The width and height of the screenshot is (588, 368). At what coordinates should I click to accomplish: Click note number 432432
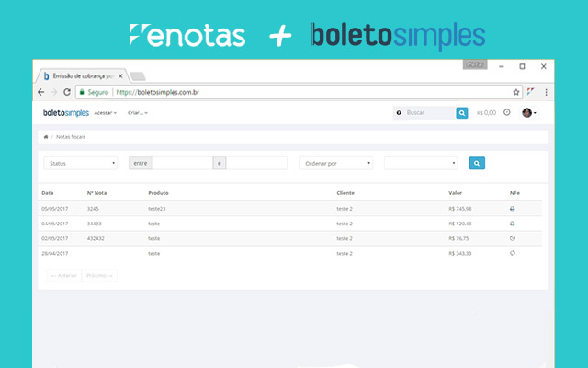[x=96, y=238]
